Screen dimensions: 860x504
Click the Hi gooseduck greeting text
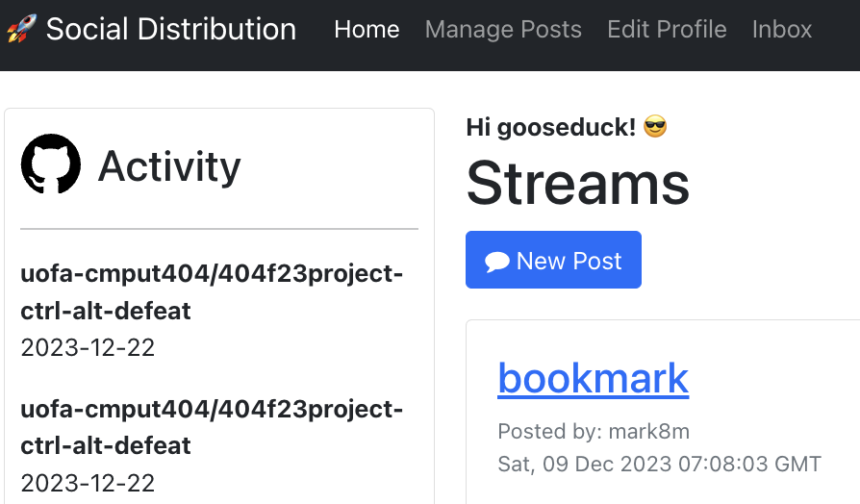click(550, 126)
